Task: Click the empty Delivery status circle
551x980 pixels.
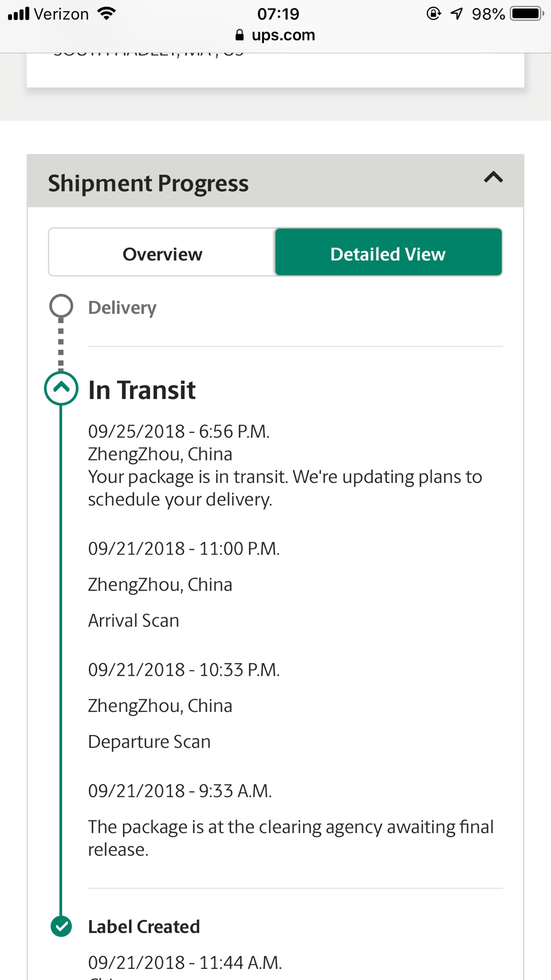Action: [x=61, y=306]
